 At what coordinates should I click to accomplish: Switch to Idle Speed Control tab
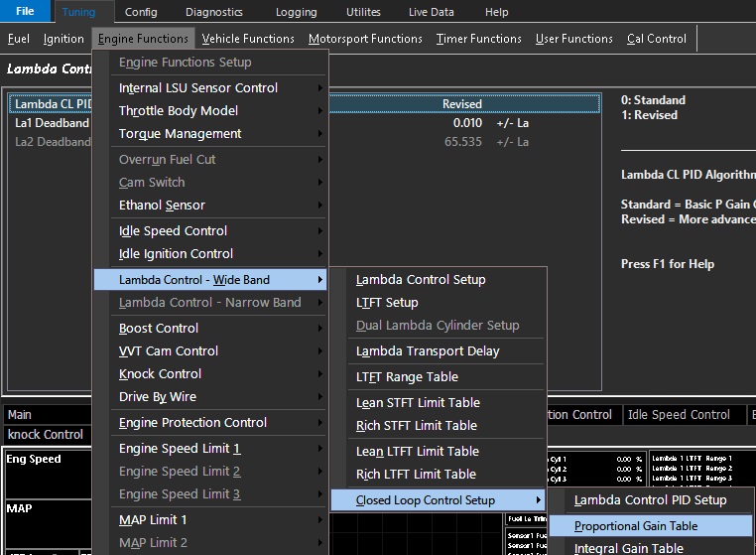point(679,415)
